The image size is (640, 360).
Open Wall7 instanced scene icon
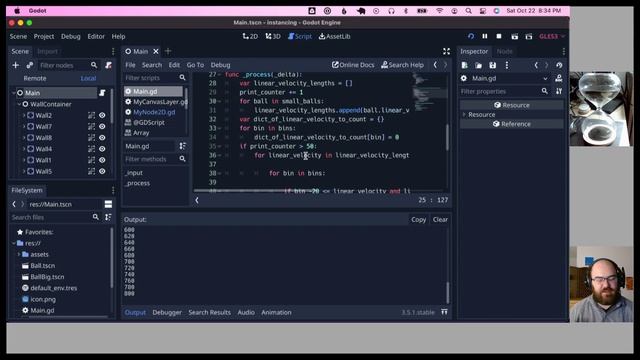(91, 127)
